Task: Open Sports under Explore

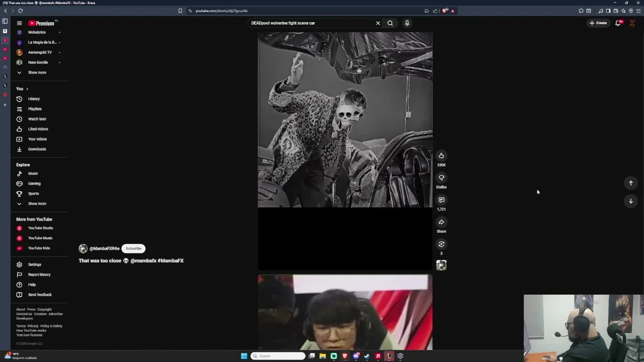Action: tap(33, 194)
